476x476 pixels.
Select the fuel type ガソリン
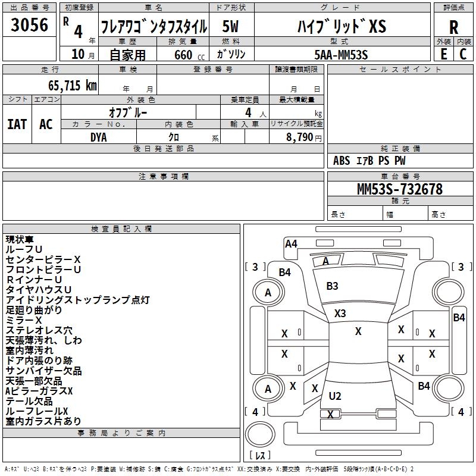pyautogui.click(x=231, y=54)
